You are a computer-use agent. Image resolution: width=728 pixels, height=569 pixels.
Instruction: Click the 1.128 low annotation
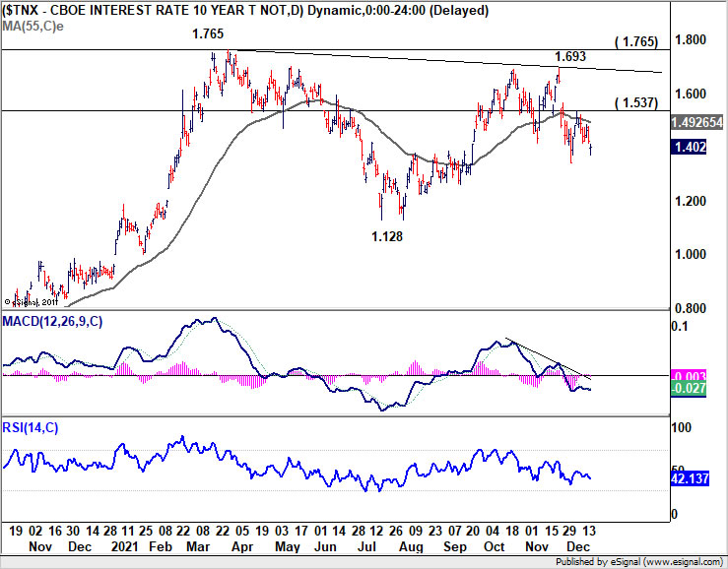coord(387,236)
